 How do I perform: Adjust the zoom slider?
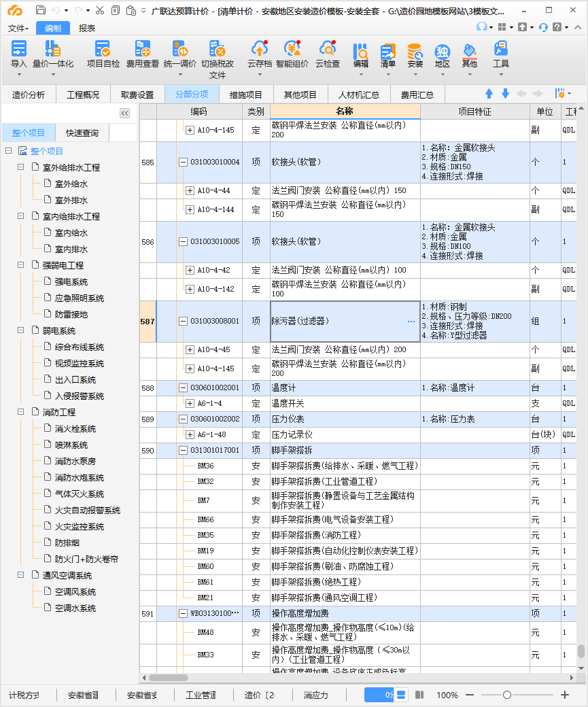[508, 695]
